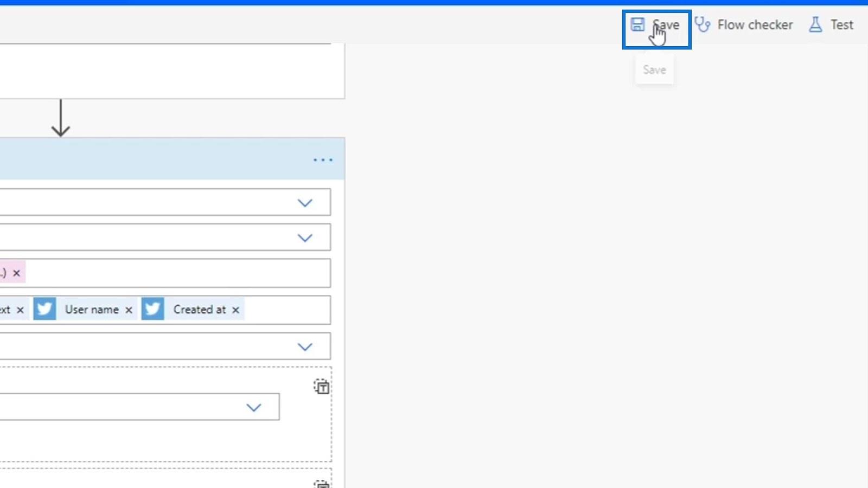Image resolution: width=868 pixels, height=488 pixels.
Task: Click the Twitter icon beside Created at
Action: tap(152, 309)
